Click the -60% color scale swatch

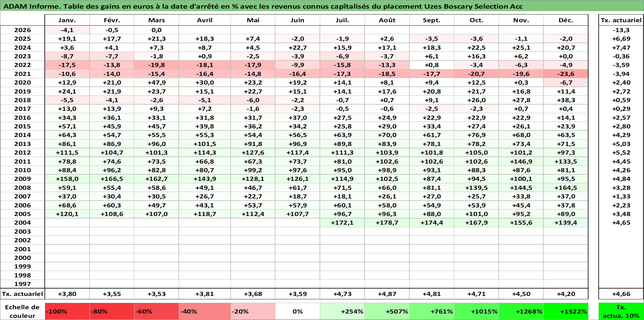pos(157,311)
